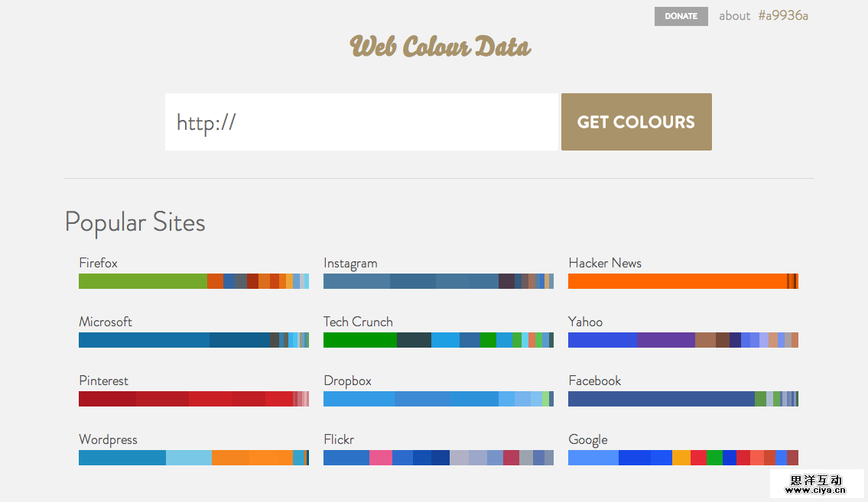Click the Web Colour Data logo
The image size is (868, 502).
coord(441,47)
